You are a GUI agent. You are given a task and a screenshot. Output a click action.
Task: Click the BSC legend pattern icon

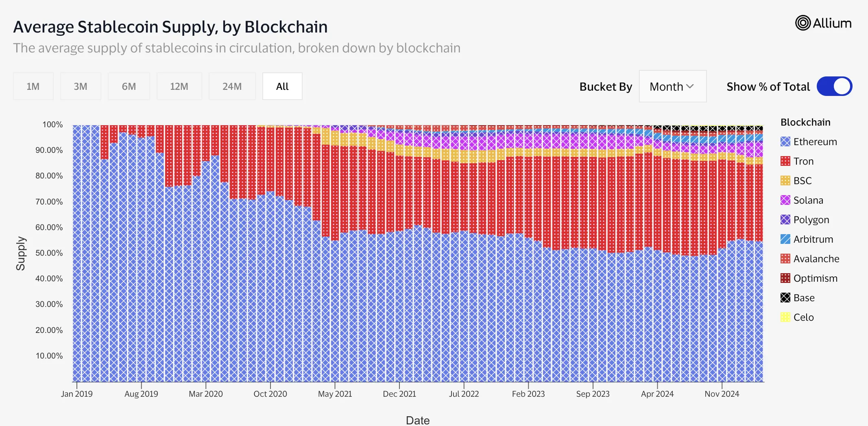(x=785, y=180)
